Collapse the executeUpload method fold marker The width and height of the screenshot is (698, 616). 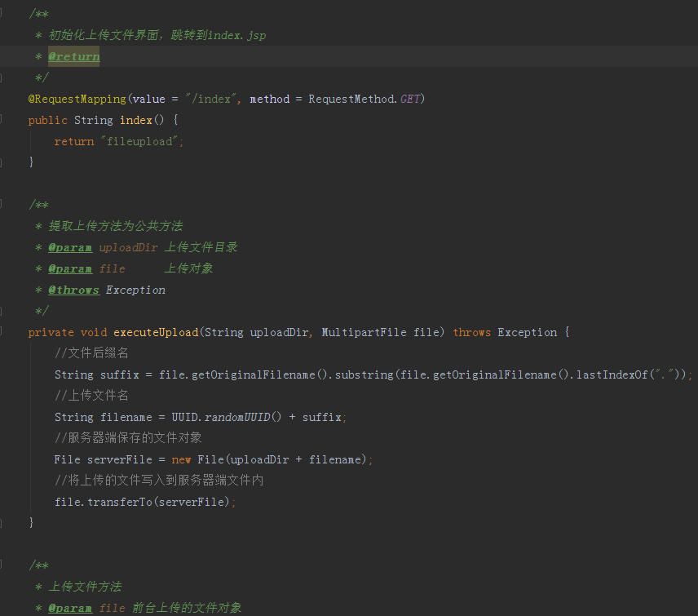click(x=2, y=332)
